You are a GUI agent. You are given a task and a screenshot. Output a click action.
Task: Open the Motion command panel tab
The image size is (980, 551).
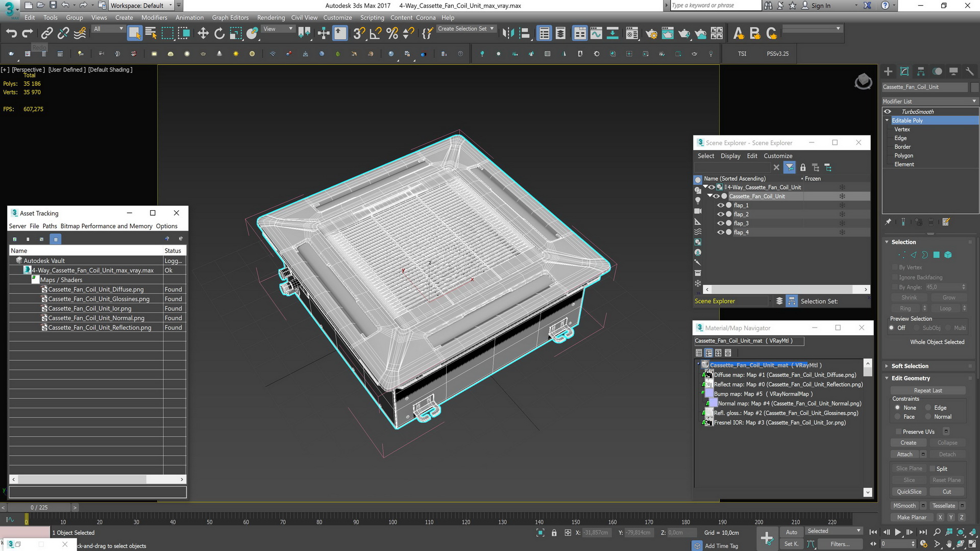937,71
